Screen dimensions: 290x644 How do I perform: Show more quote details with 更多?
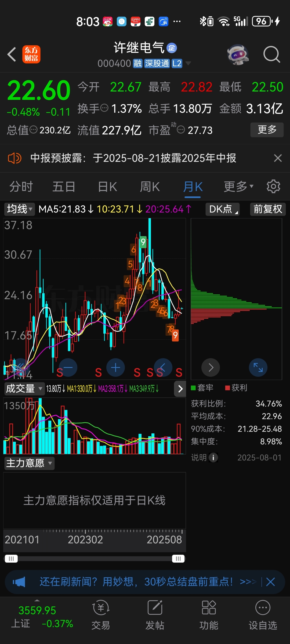(x=267, y=130)
